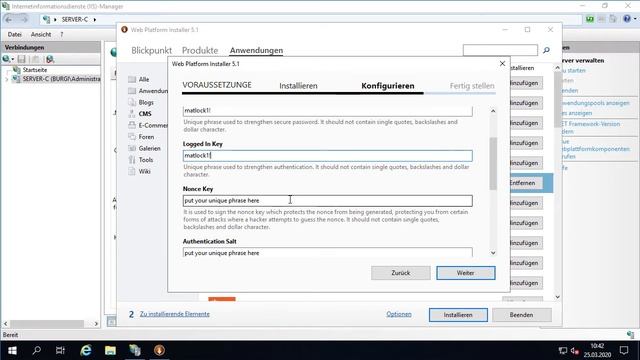Open the Ansicht menu in IIS Manager
640x360 pixels.
coord(41,34)
